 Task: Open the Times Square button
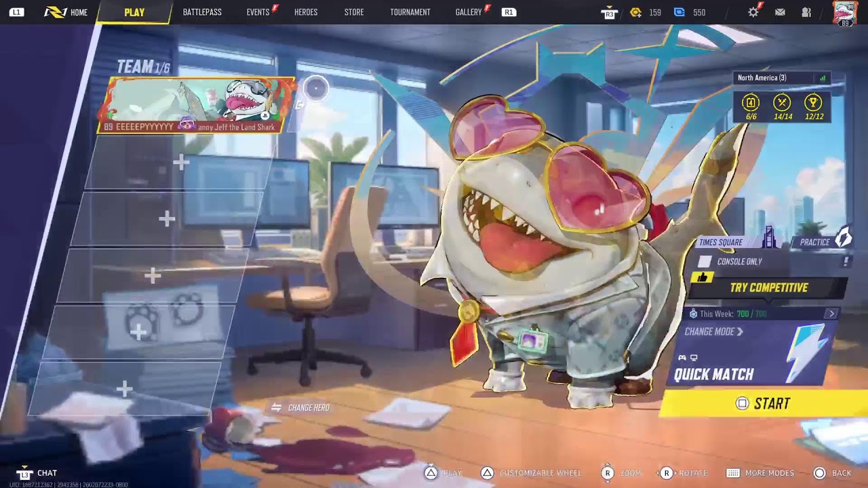pyautogui.click(x=736, y=242)
